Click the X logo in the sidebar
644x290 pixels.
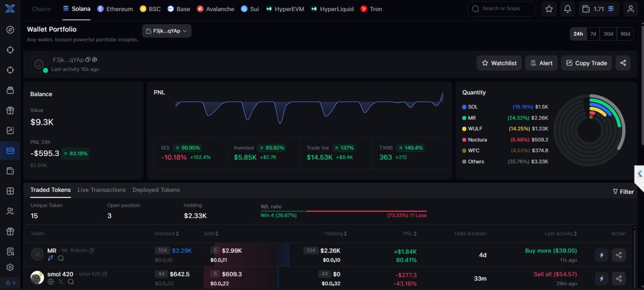(10, 9)
